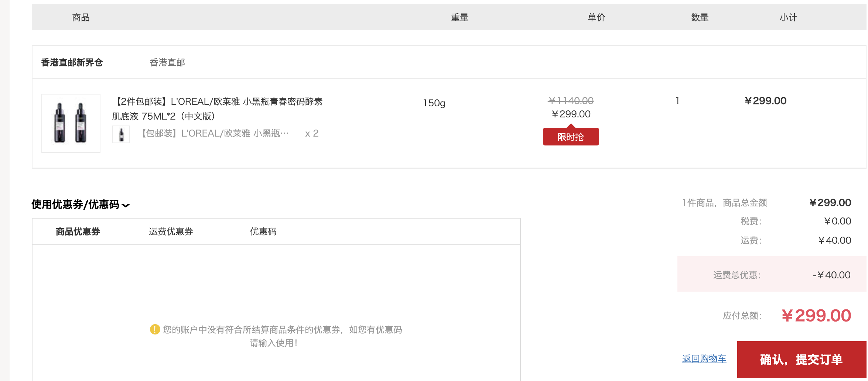
Task: Submit order with 确认，提交订单 button
Action: (802, 359)
